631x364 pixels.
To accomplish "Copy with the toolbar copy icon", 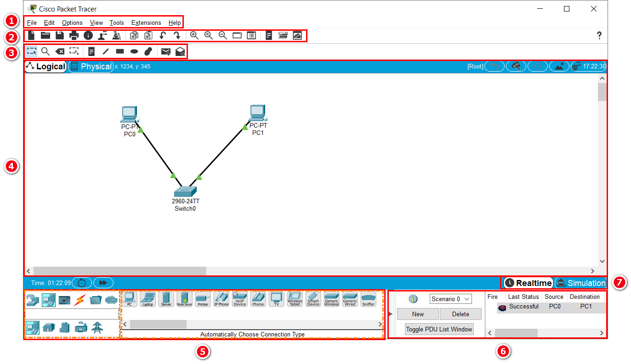I will pos(134,35).
